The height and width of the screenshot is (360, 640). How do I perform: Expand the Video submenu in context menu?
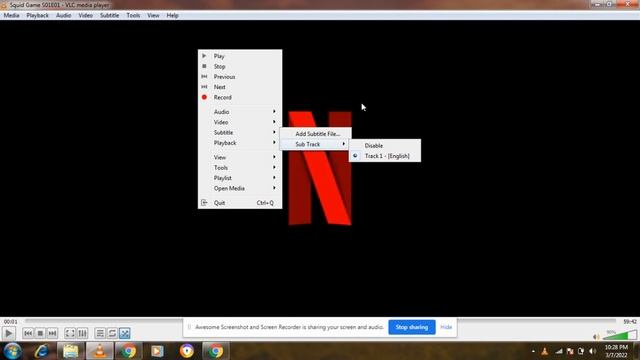coord(240,122)
